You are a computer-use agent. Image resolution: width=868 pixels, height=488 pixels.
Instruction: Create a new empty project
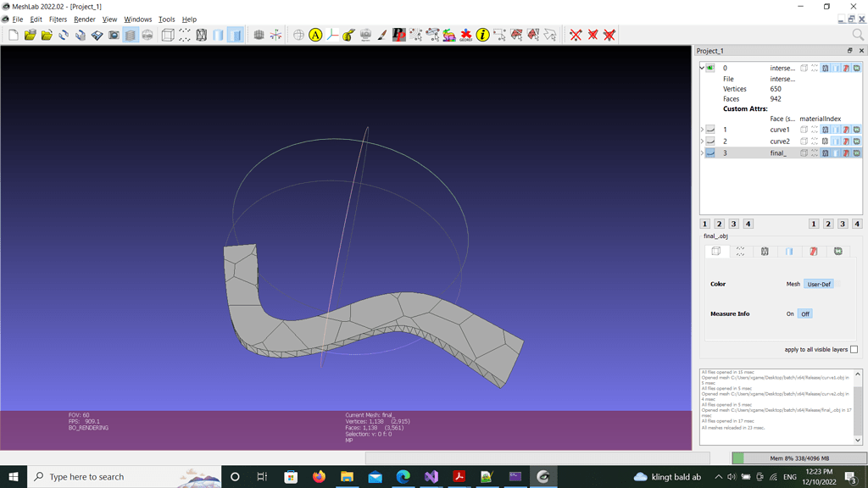[x=14, y=35]
